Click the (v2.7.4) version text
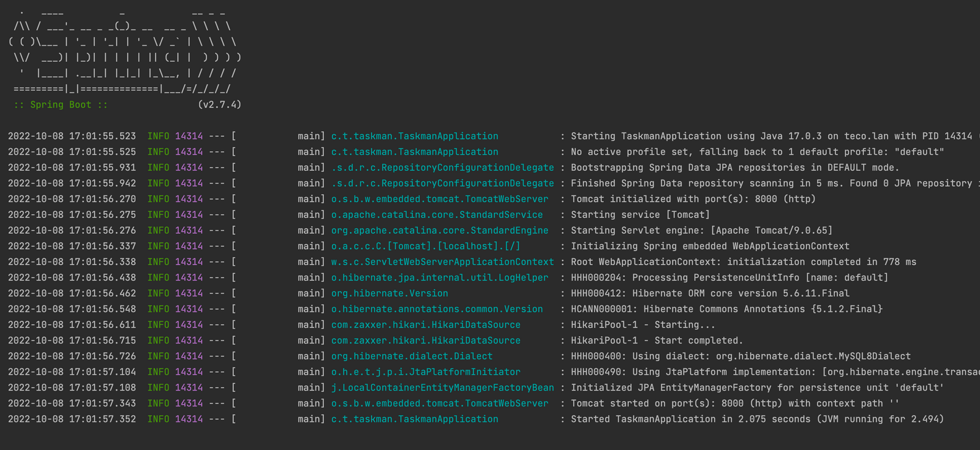The image size is (980, 450). 219,105
